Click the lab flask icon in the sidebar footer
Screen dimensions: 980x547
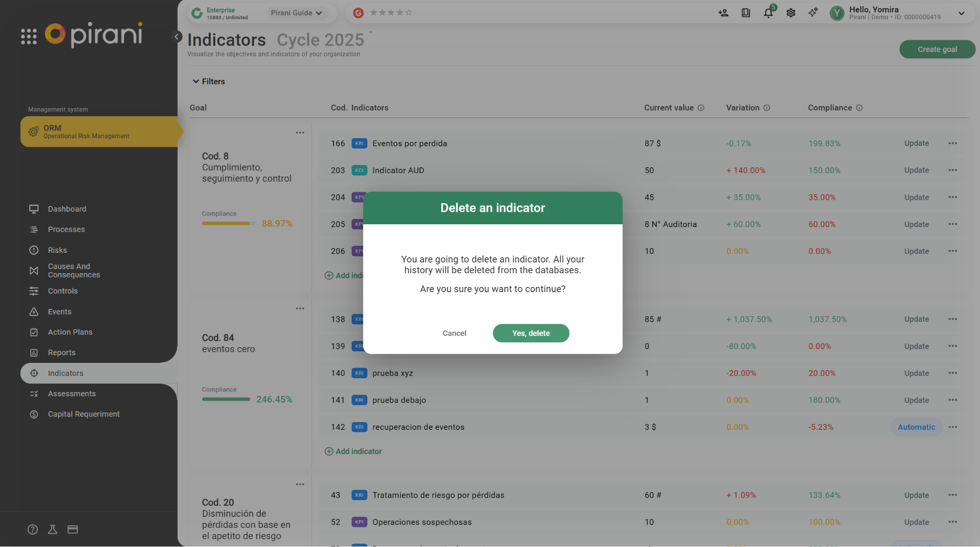tap(53, 529)
